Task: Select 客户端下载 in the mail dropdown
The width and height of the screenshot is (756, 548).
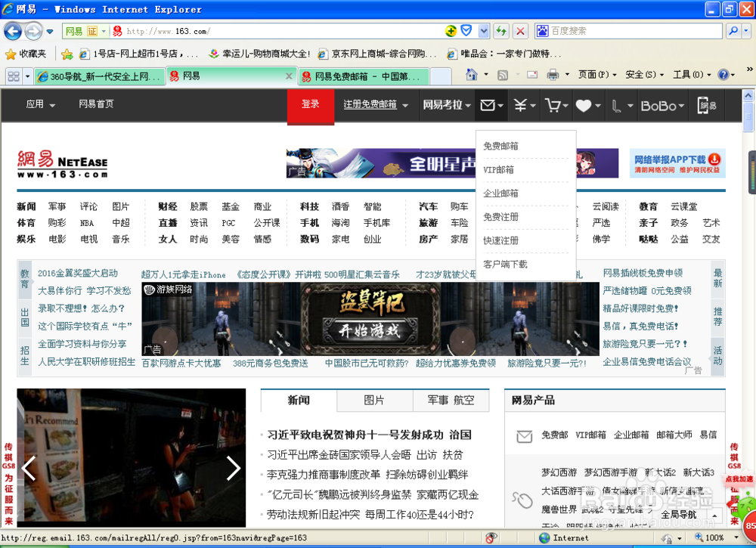Action: pos(505,264)
